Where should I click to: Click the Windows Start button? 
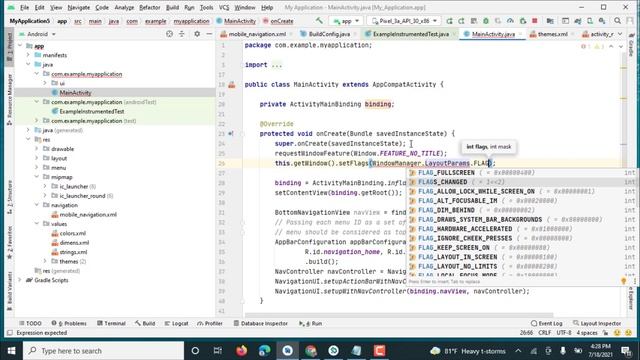pyautogui.click(x=11, y=351)
